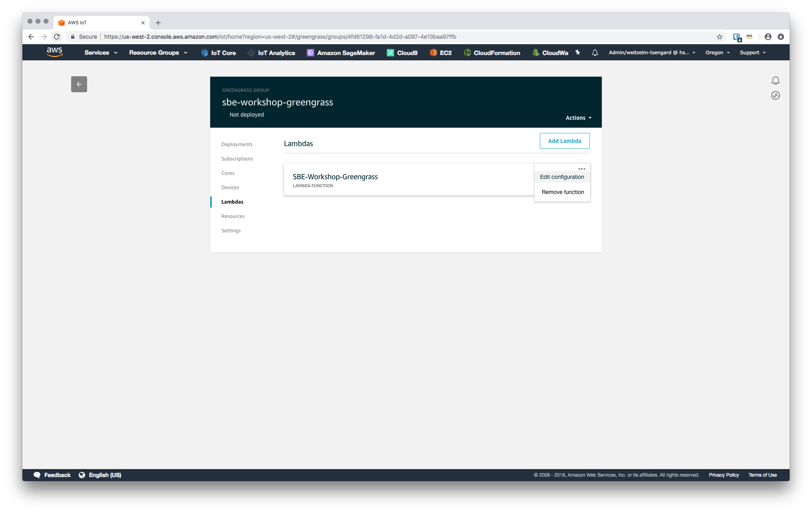The height and width of the screenshot is (513, 812).
Task: Select the Lambdas section
Action: 232,202
